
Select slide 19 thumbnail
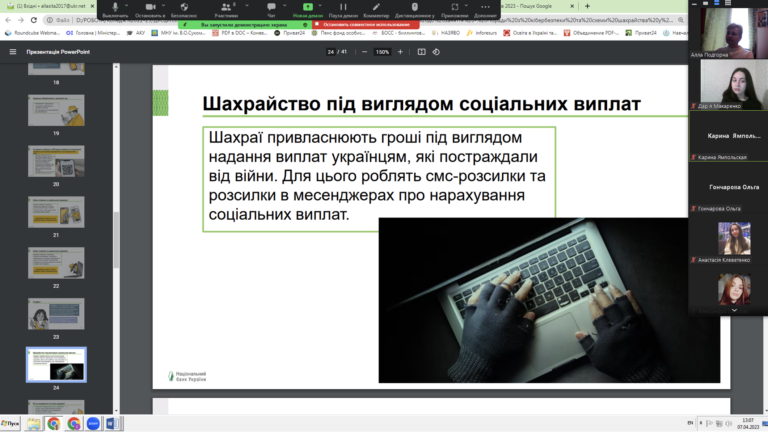56,110
